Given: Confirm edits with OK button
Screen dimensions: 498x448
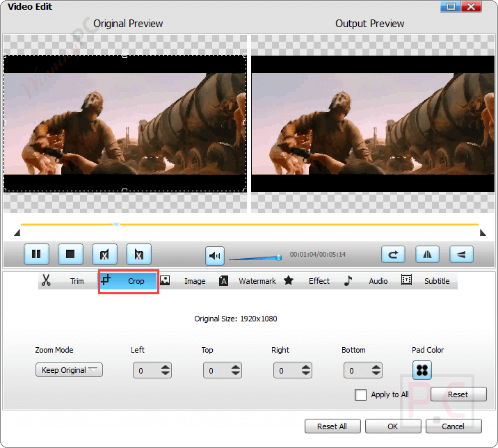Looking at the screenshot, I should click(393, 426).
